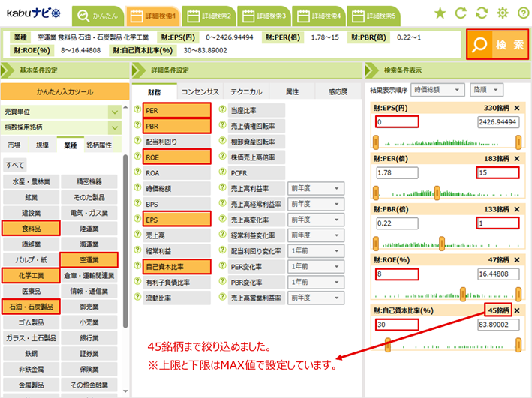Click the help icon beside 当座比率
Screen dimensions: 532x398
(x=222, y=110)
